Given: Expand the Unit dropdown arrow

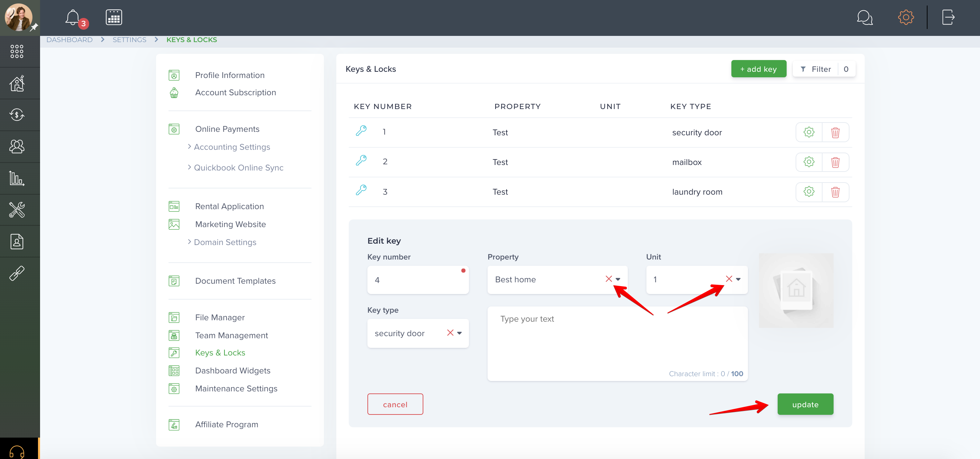Looking at the screenshot, I should (738, 280).
